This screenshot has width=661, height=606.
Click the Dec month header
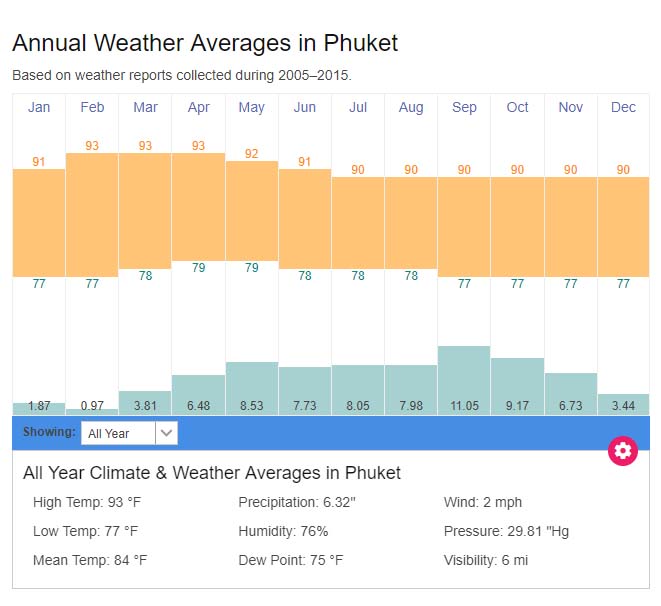(623, 108)
